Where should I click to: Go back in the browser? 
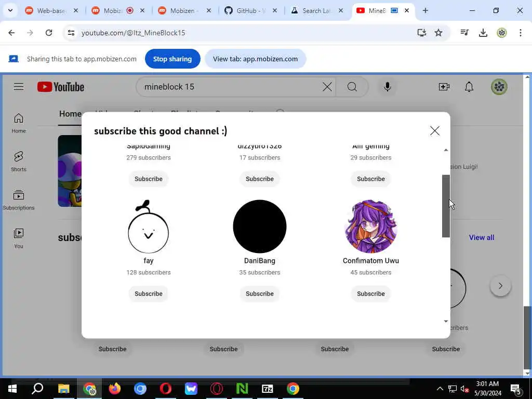(x=11, y=33)
